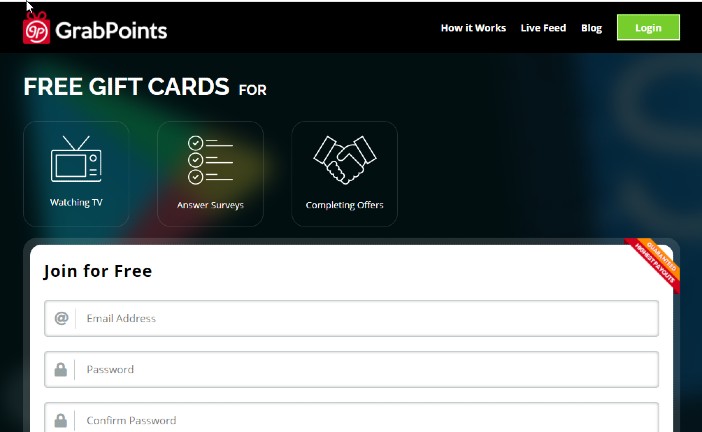Focus the Confirm Password input field
The image size is (702, 432).
coord(351,417)
